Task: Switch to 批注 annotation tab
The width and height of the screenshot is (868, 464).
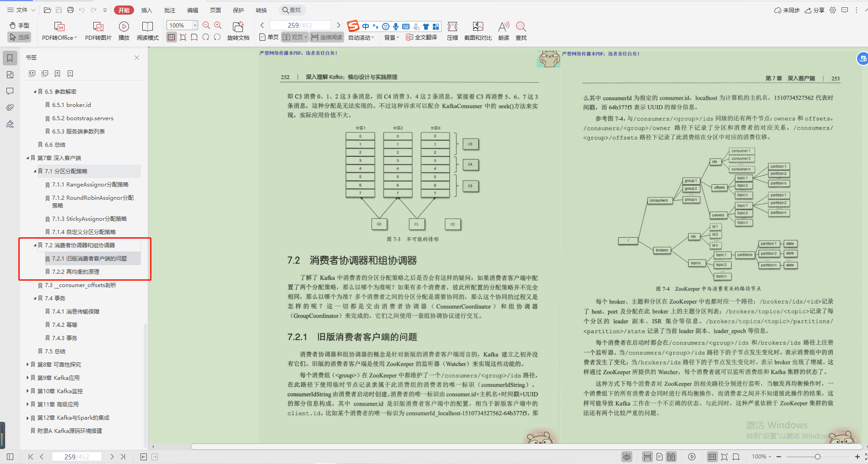Action: pyautogui.click(x=169, y=10)
